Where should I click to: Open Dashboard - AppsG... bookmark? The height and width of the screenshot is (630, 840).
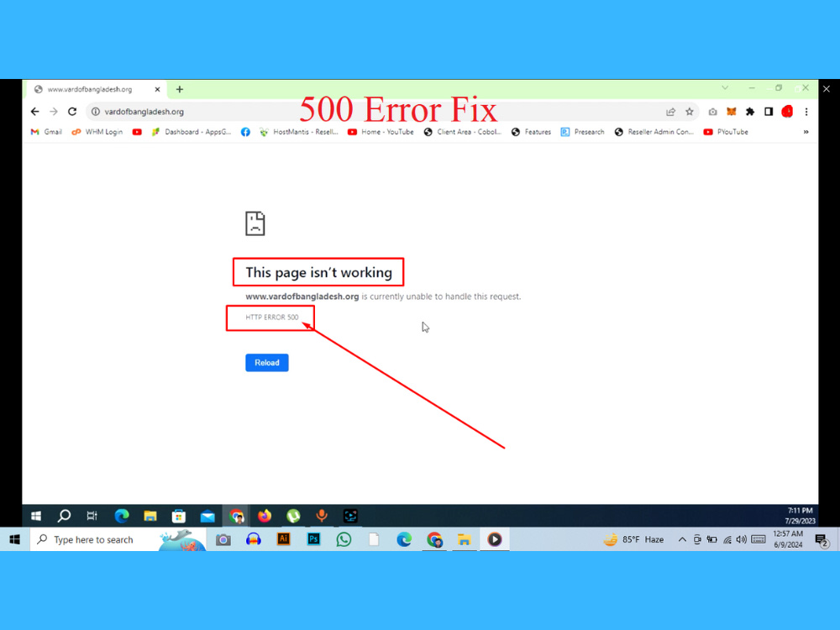192,132
